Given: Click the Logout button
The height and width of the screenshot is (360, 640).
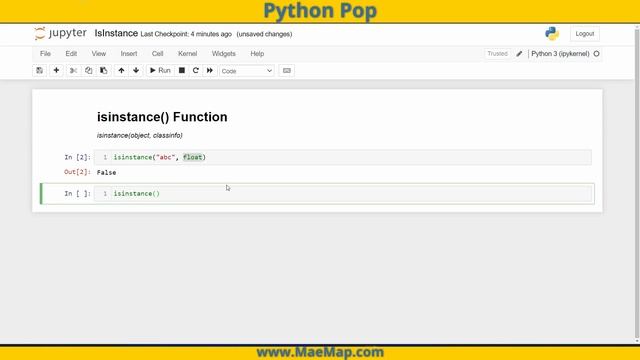Looking at the screenshot, I should pyautogui.click(x=585, y=34).
